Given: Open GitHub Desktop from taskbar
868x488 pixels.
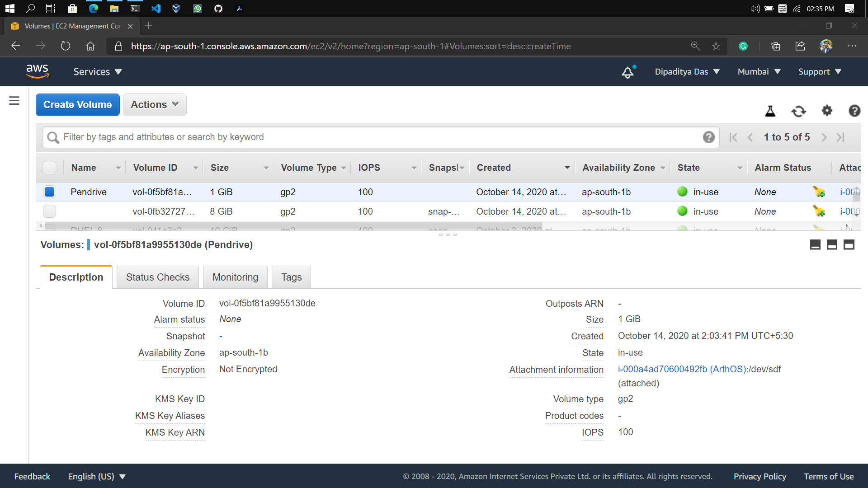Looking at the screenshot, I should 218,9.
